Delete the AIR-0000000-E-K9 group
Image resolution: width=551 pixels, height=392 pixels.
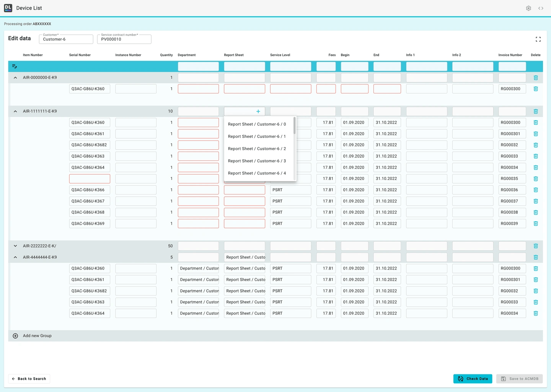tap(536, 78)
